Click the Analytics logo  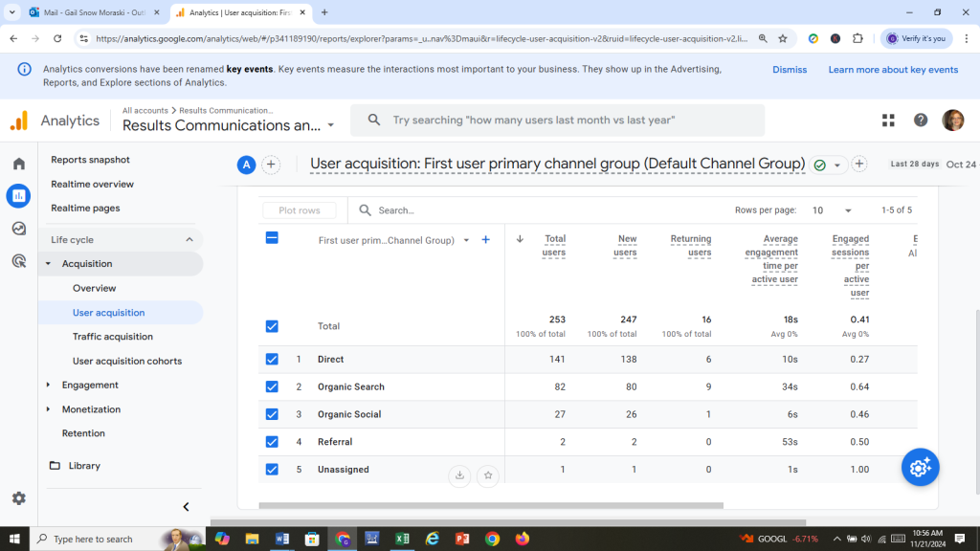[19, 120]
